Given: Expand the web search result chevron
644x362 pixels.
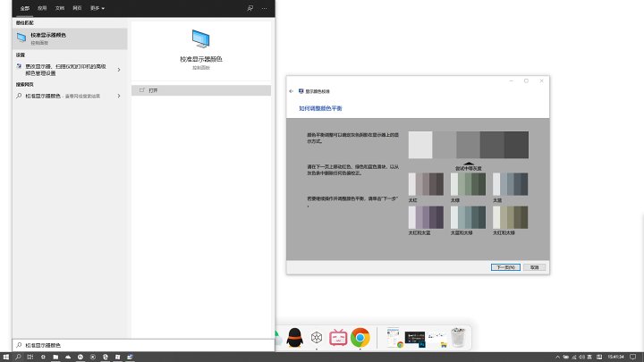Looking at the screenshot, I should pos(119,96).
